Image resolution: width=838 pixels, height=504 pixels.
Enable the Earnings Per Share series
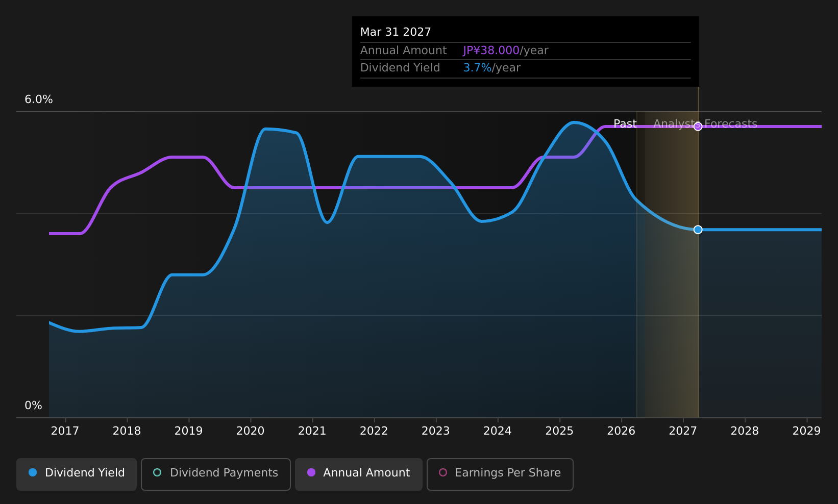tap(500, 474)
